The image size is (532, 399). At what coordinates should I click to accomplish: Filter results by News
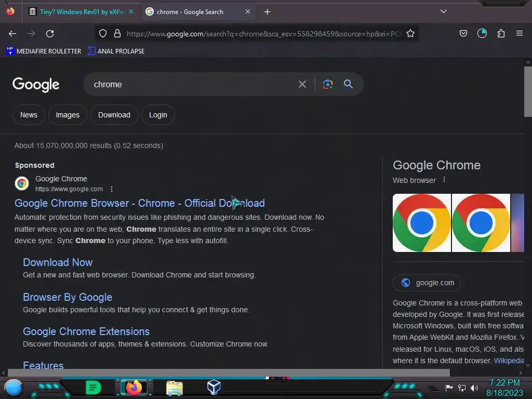pos(29,115)
